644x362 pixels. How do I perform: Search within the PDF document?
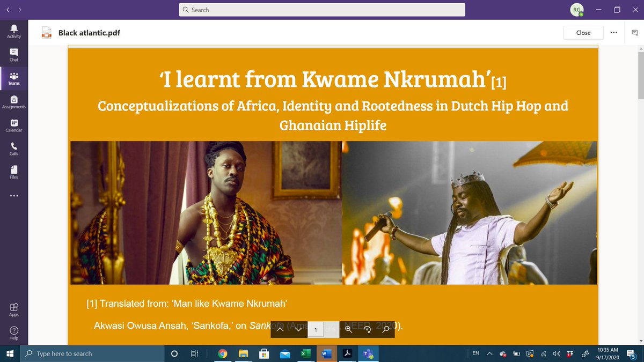[x=385, y=329]
